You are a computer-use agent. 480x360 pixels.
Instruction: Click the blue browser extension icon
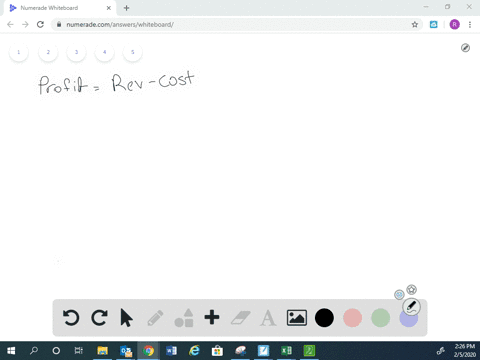coord(433,24)
